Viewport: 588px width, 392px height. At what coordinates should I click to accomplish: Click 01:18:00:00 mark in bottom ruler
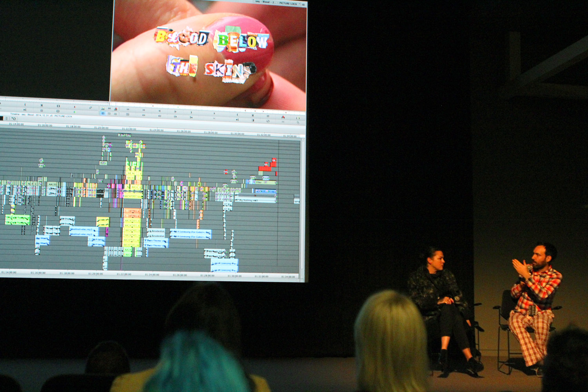point(67,273)
